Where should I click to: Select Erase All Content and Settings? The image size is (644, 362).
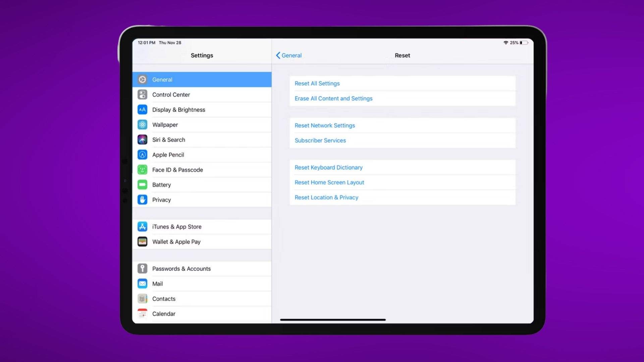(x=334, y=98)
